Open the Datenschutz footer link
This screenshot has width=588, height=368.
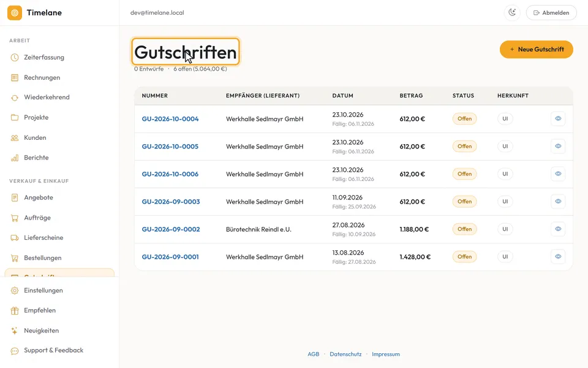pos(345,354)
